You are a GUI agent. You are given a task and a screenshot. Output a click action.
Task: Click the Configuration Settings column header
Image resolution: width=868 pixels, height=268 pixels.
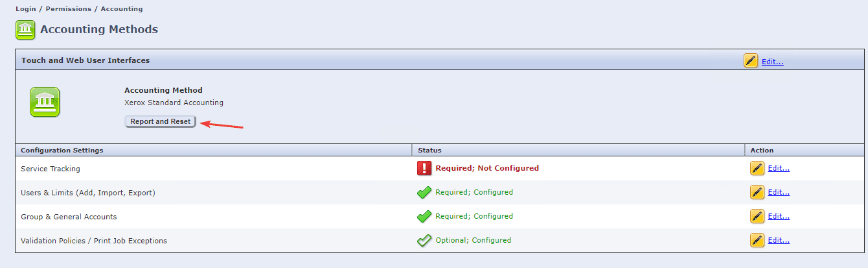(62, 150)
